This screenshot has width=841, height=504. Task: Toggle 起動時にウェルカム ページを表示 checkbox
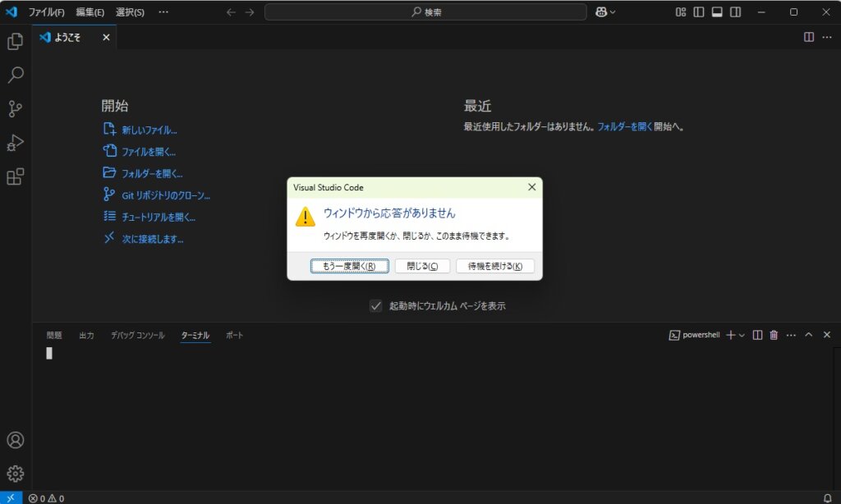pos(376,305)
